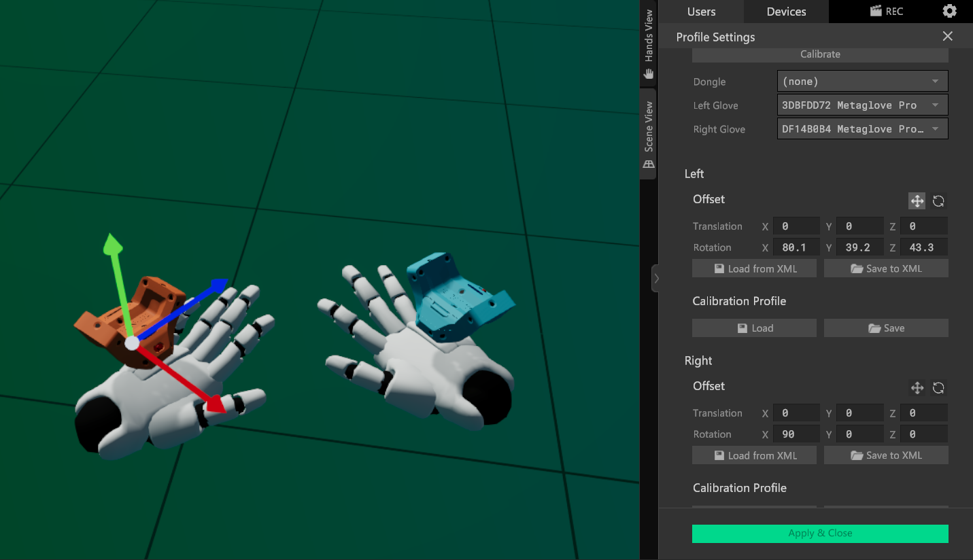
Task: Click Left offset Load from XML
Action: tap(754, 269)
